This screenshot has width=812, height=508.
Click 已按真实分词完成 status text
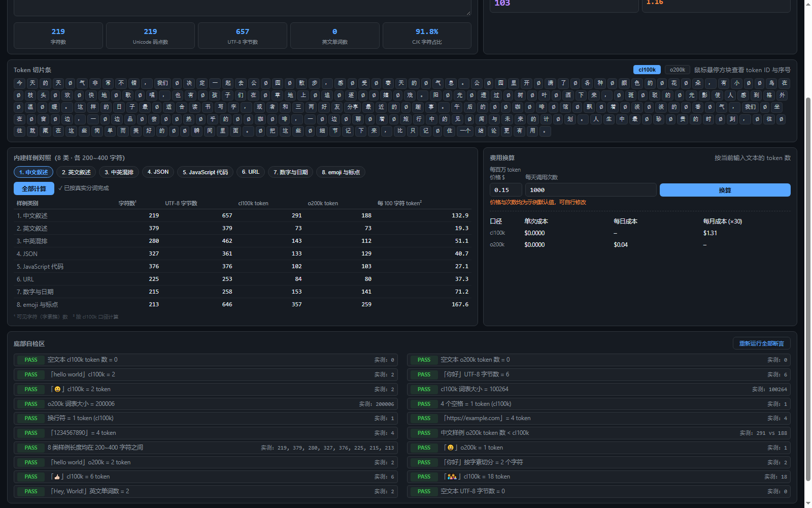tap(84, 188)
